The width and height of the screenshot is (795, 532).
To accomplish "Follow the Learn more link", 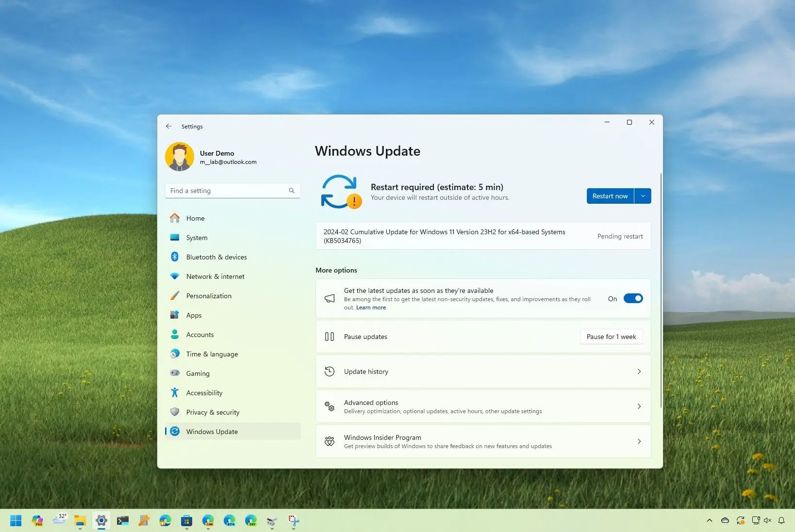I will [371, 307].
